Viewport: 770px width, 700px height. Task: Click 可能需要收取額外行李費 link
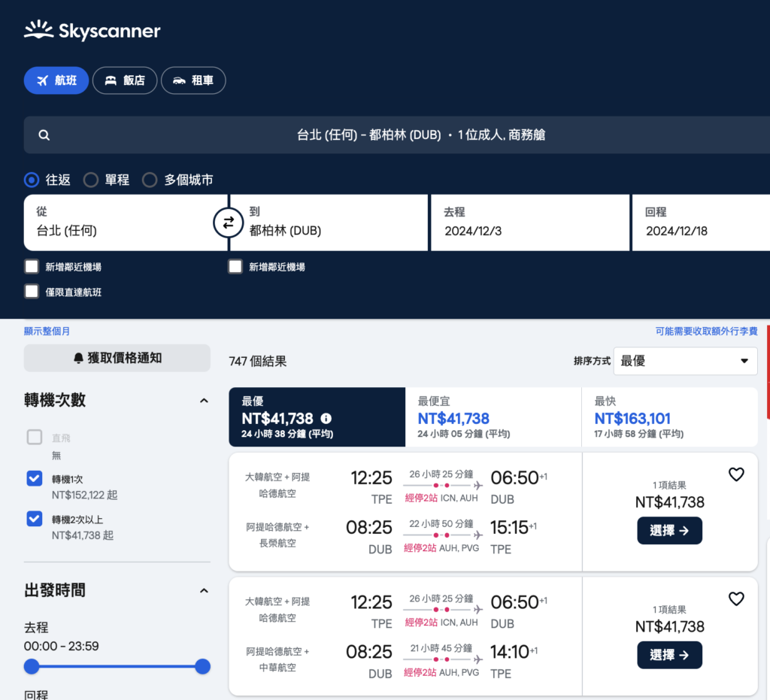(x=707, y=332)
